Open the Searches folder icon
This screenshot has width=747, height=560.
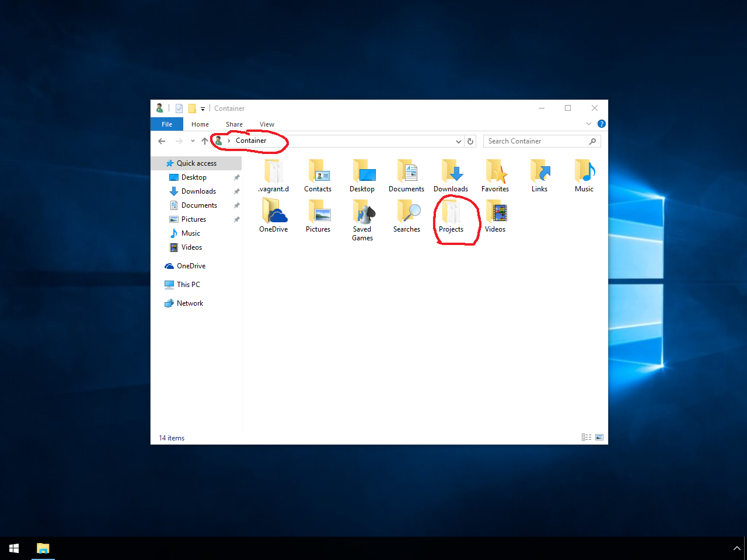407,212
